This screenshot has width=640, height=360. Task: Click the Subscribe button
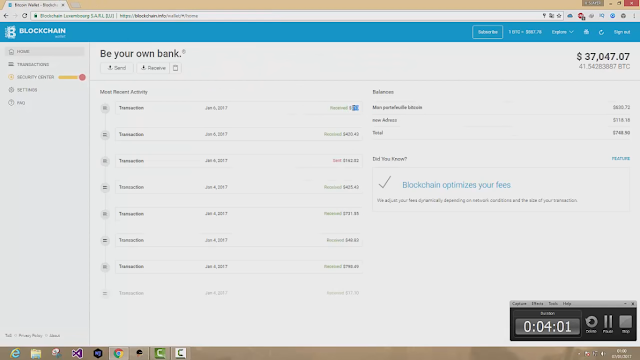coord(487,32)
